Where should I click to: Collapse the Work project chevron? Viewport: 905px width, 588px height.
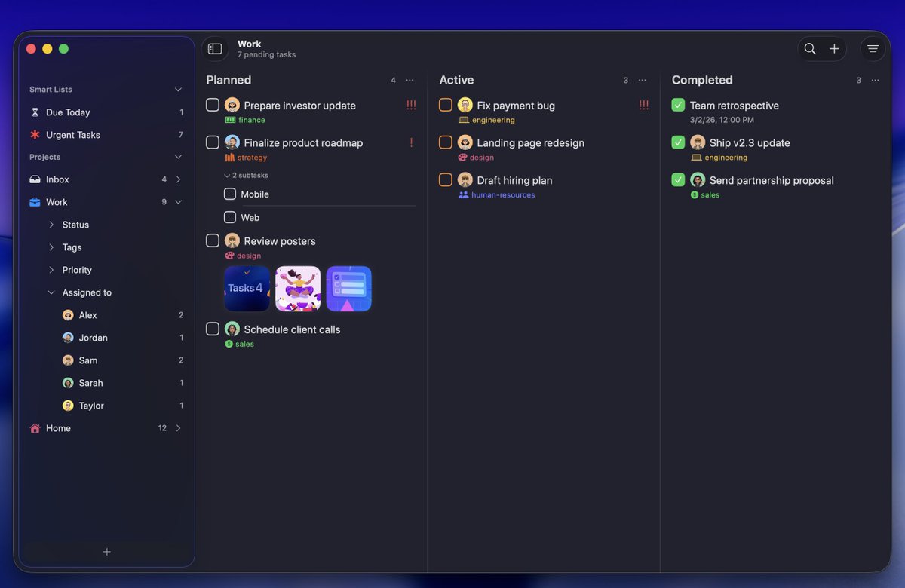[x=178, y=202]
